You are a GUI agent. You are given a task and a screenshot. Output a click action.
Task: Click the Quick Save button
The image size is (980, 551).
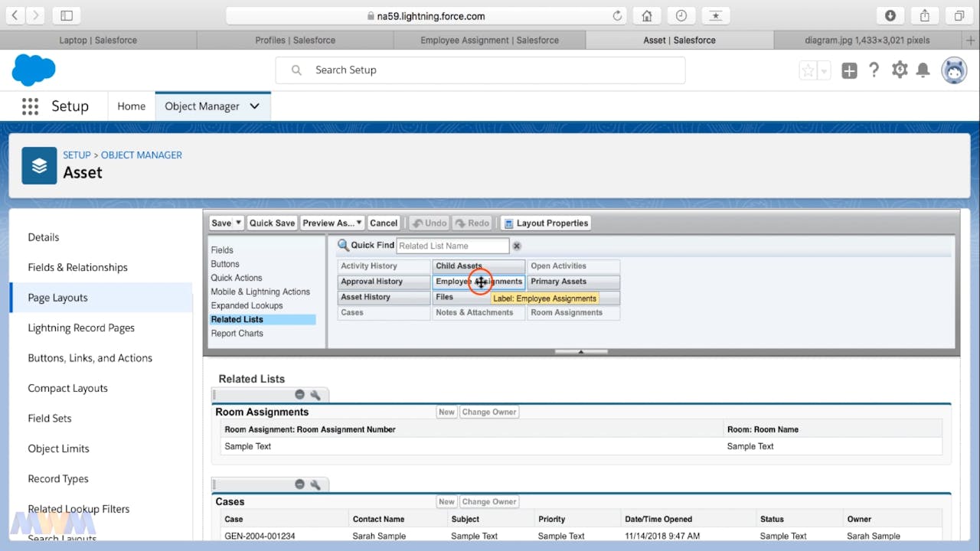[272, 223]
